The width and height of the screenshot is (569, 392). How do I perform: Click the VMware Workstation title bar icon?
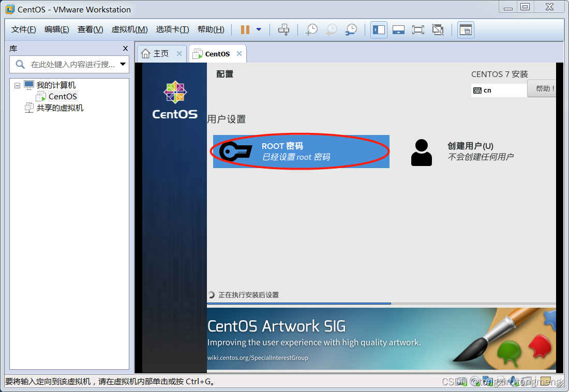[10, 9]
